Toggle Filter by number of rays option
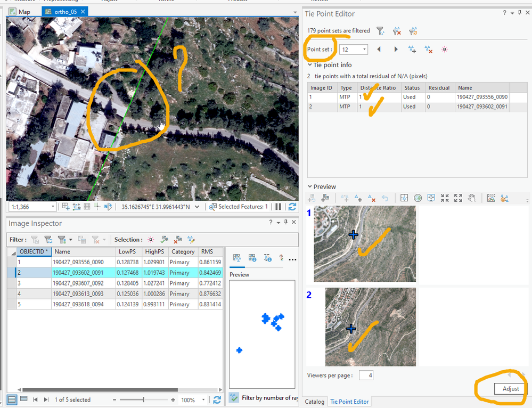Image resolution: width=532 pixels, height=408 pixels. pos(233,397)
